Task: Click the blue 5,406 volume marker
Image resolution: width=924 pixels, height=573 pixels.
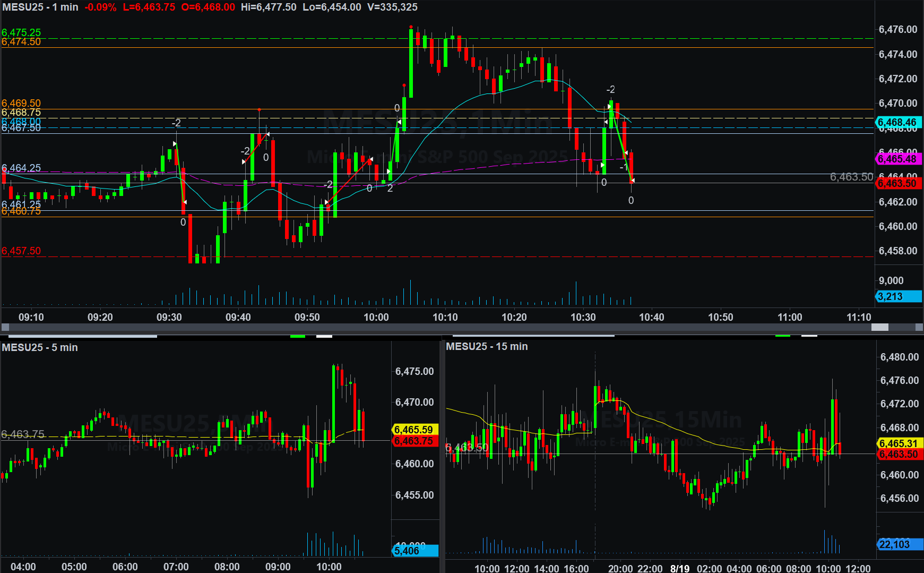Action: pos(414,551)
